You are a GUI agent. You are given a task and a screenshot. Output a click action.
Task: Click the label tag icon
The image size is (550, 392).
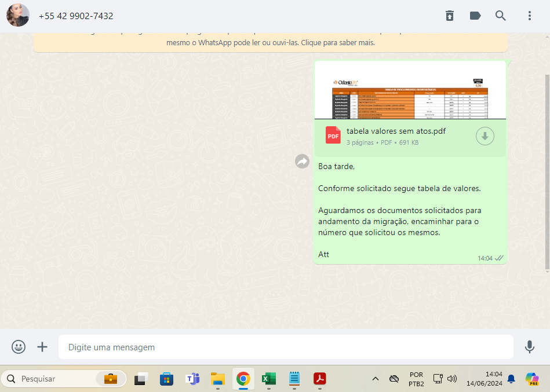(475, 16)
